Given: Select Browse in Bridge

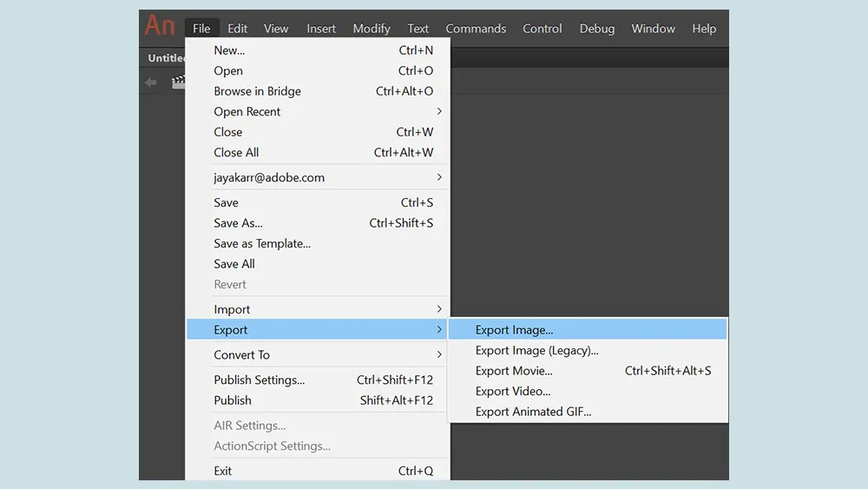Looking at the screenshot, I should click(x=319, y=91).
